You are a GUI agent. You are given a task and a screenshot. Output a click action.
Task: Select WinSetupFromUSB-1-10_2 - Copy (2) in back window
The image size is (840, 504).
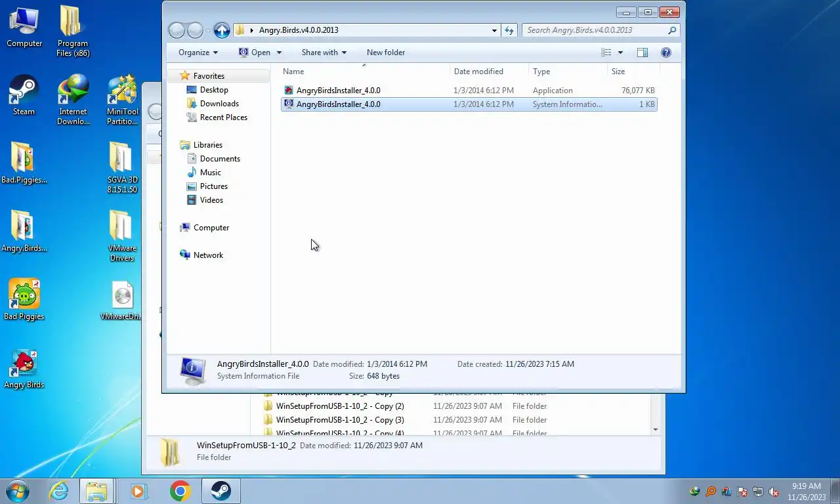click(x=340, y=406)
